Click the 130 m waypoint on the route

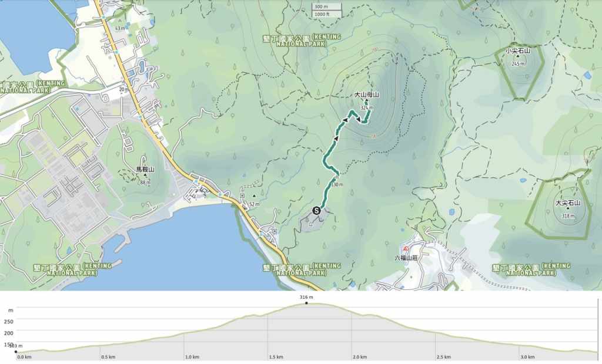click(x=337, y=178)
